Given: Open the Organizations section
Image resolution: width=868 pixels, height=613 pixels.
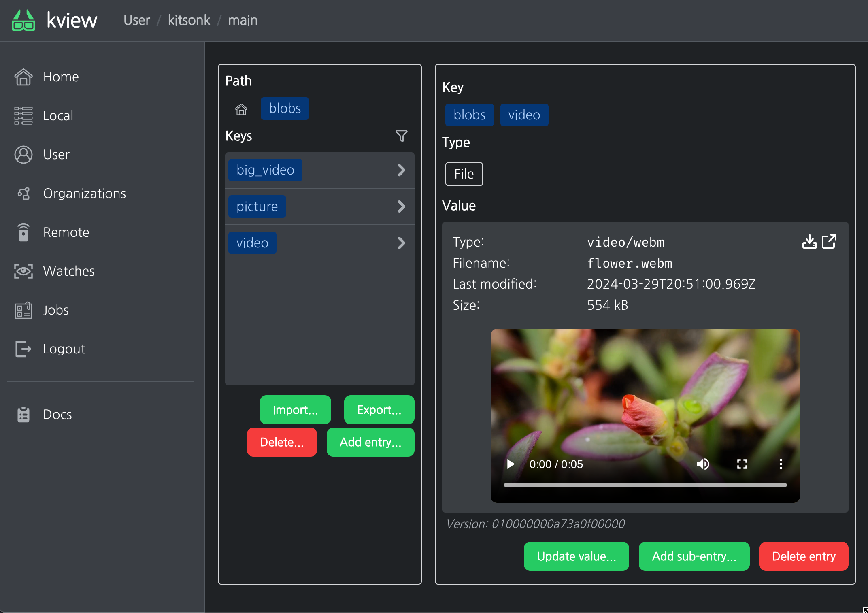Looking at the screenshot, I should 84,193.
